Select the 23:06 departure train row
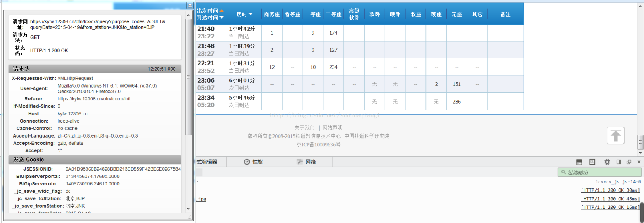Image resolution: width=644 pixels, height=223 pixels. 360,84
